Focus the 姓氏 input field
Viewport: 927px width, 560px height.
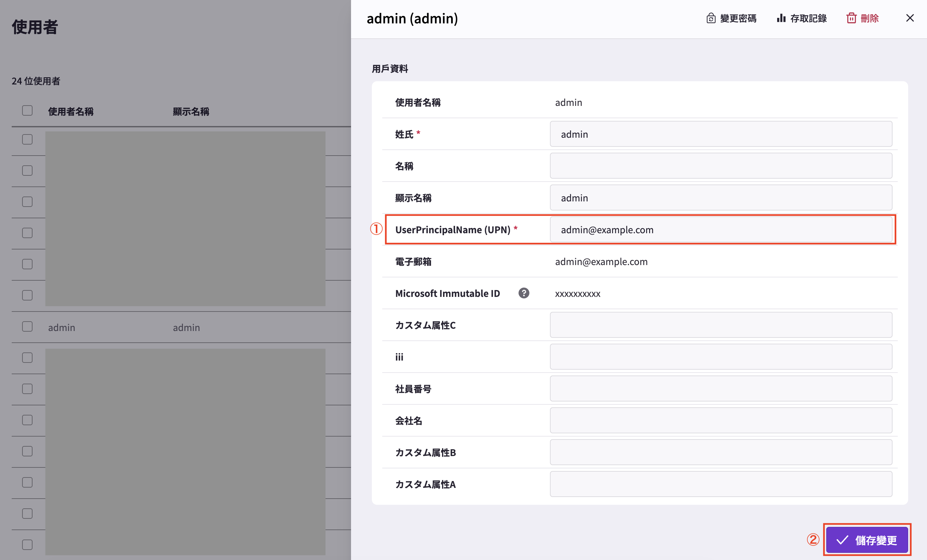pos(721,134)
